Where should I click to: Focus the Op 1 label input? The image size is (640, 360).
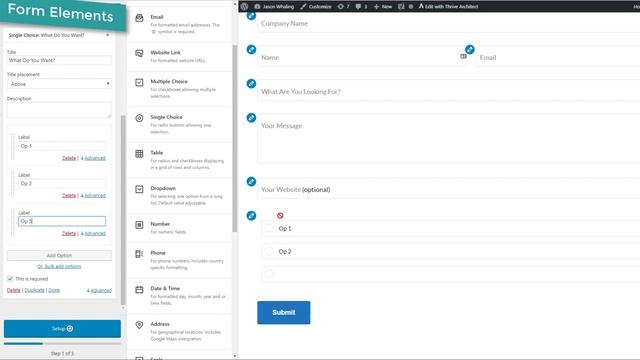click(62, 146)
